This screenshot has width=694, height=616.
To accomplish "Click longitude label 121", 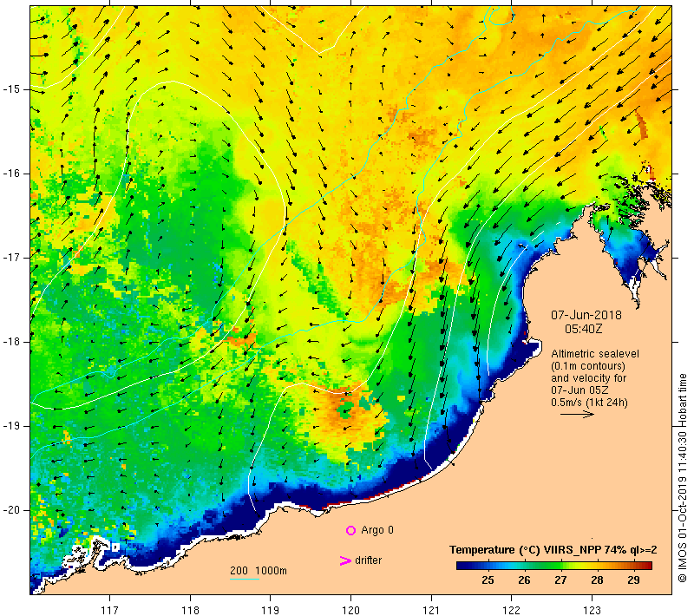I will coord(431,610).
